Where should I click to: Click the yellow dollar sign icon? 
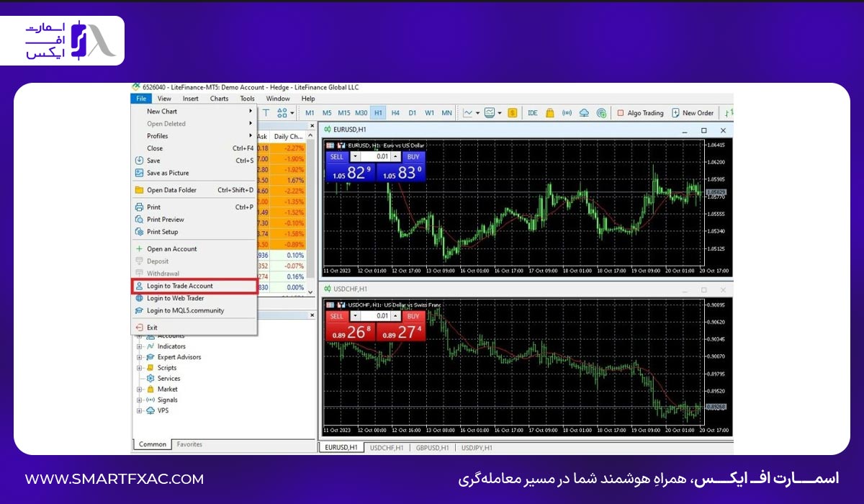click(513, 113)
